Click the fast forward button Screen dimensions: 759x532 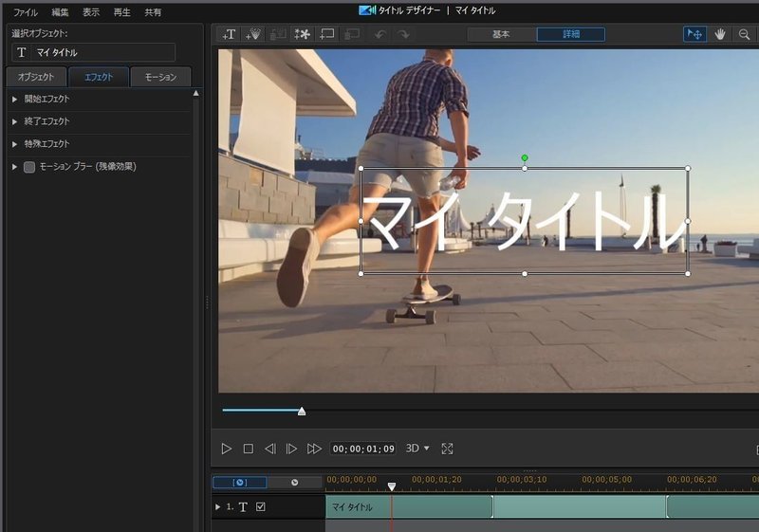point(314,449)
